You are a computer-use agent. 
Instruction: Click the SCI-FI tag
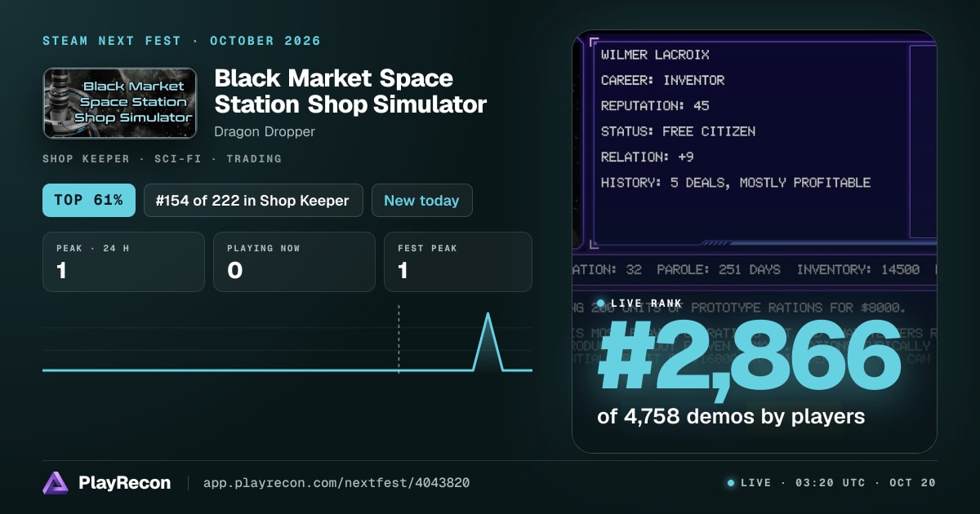[179, 159]
